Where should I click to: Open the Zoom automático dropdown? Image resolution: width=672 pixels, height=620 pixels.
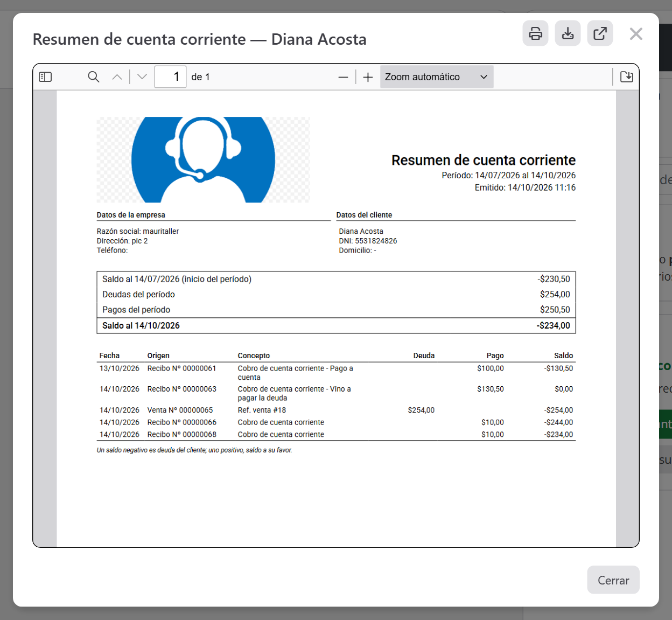click(x=437, y=77)
